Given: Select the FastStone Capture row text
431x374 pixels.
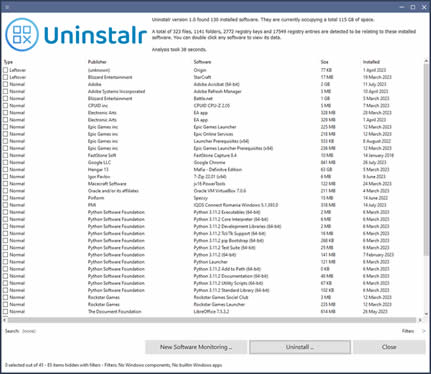Looking at the screenshot, I should pos(215,155).
